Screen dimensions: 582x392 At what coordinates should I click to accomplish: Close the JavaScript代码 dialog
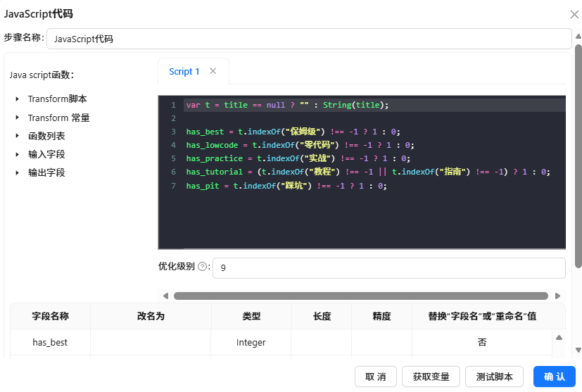pyautogui.click(x=574, y=15)
